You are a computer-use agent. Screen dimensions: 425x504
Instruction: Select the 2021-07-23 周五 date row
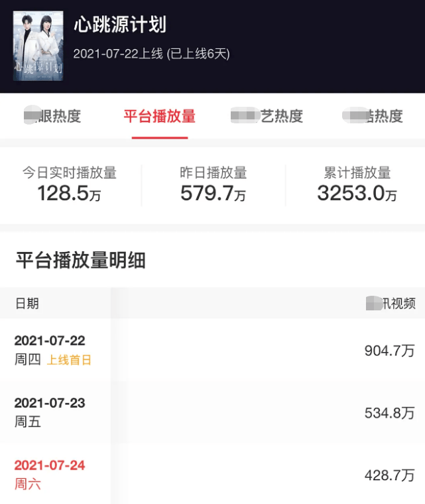(x=212, y=412)
